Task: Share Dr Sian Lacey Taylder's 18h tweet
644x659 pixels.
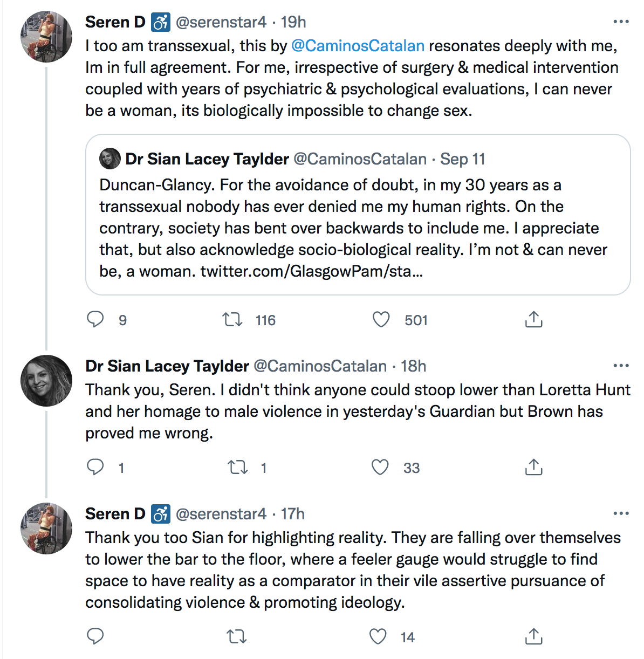Action: point(533,467)
